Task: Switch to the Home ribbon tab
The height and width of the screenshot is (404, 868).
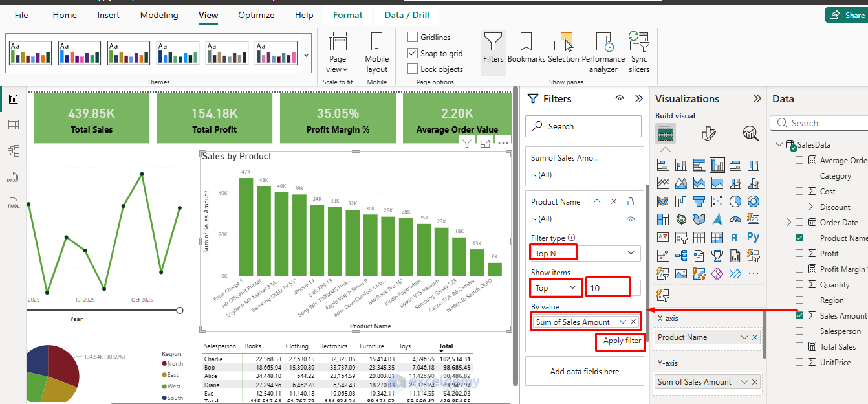Action: pyautogui.click(x=65, y=15)
